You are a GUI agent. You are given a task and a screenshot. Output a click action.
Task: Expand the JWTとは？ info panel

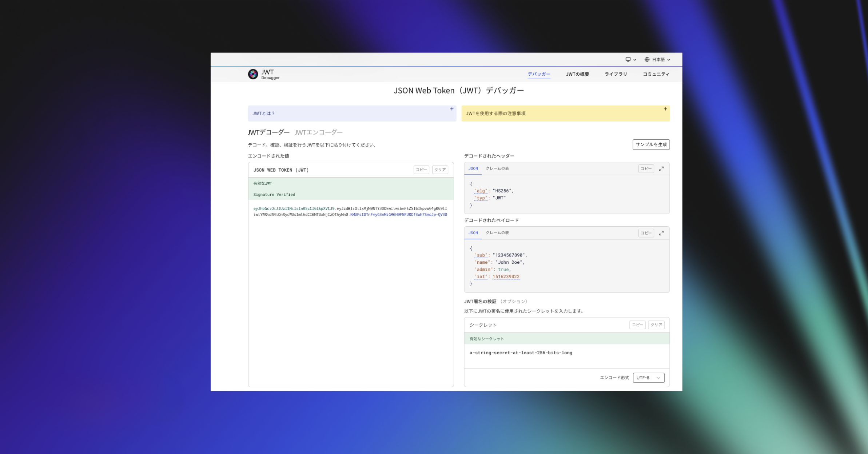[x=451, y=109]
